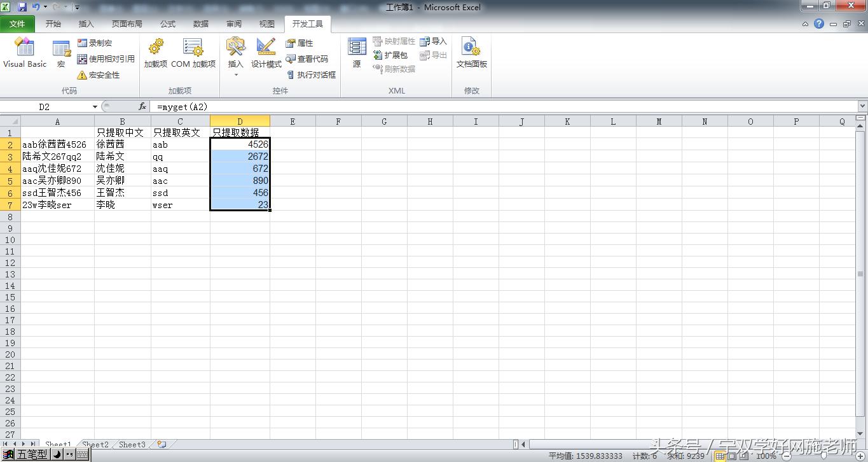Toggle 使用相对引用 relative references
Viewport: 868px width, 462px height.
(106, 59)
